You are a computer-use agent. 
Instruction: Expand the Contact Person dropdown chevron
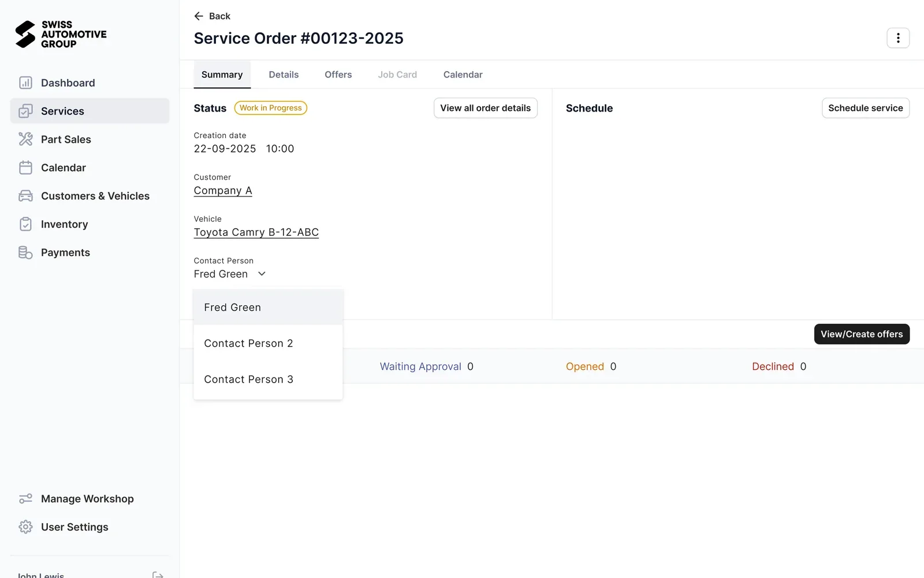(262, 274)
